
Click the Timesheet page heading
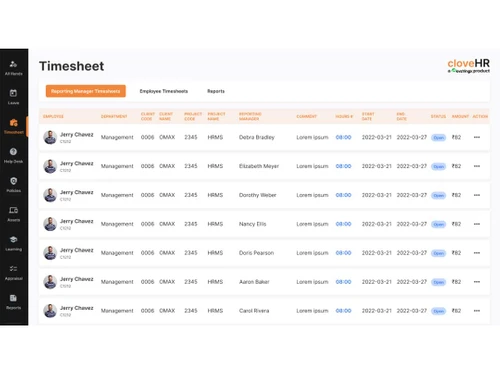point(72,66)
